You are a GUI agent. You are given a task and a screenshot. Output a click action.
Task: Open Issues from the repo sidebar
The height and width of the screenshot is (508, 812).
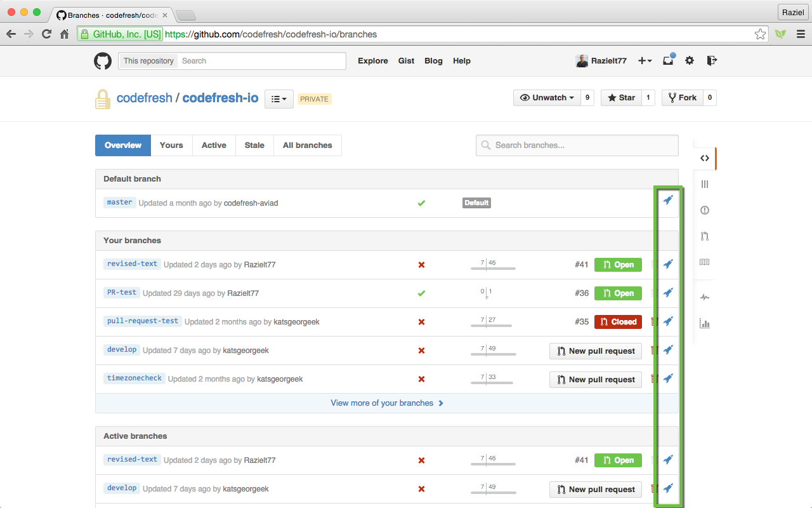tap(705, 210)
